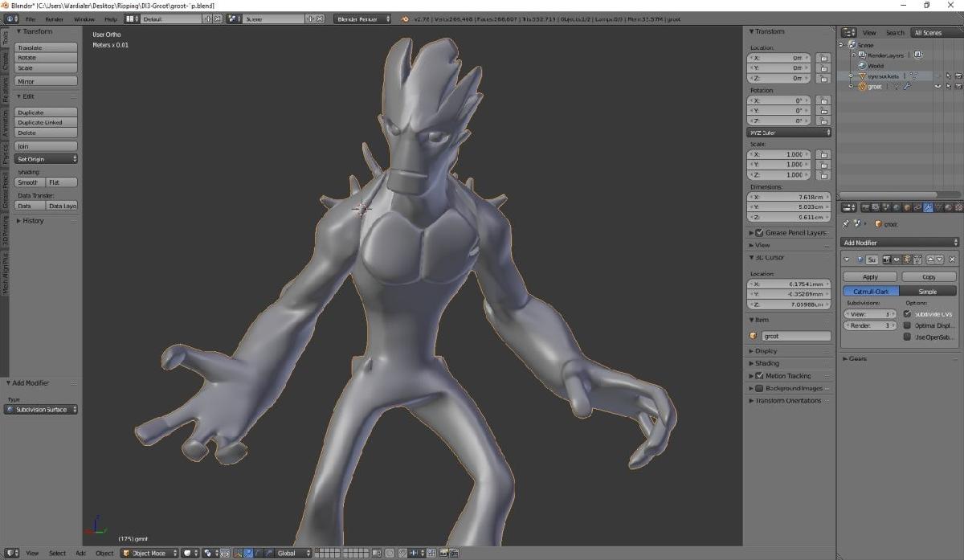Remove the Subsurf modifier with X
The height and width of the screenshot is (560, 964).
[x=953, y=260]
